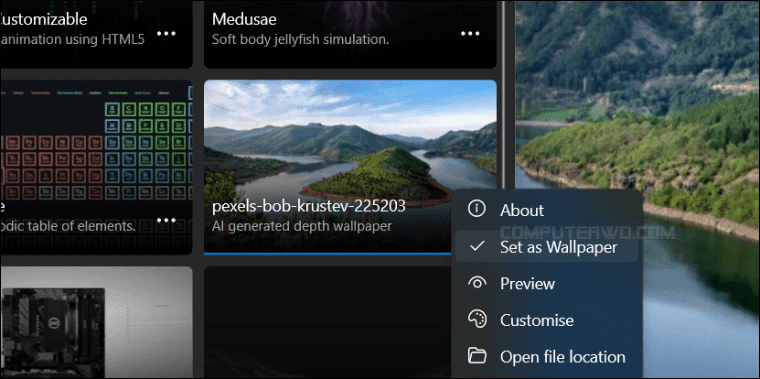This screenshot has width=760, height=379.
Task: Select Customise in the context menu
Action: [x=547, y=320]
